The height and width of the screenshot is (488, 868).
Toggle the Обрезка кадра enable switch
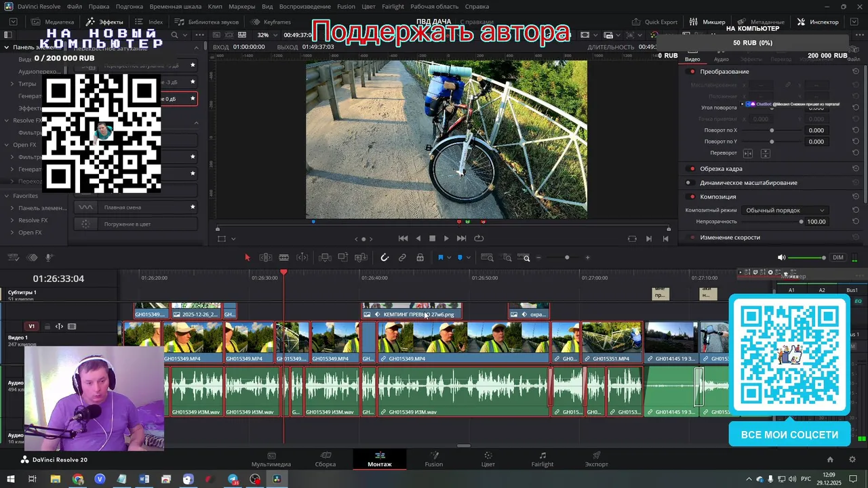(x=692, y=169)
